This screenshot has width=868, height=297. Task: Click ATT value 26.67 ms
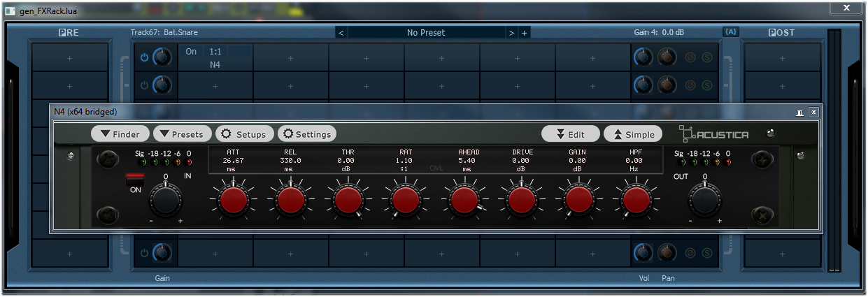(x=233, y=160)
